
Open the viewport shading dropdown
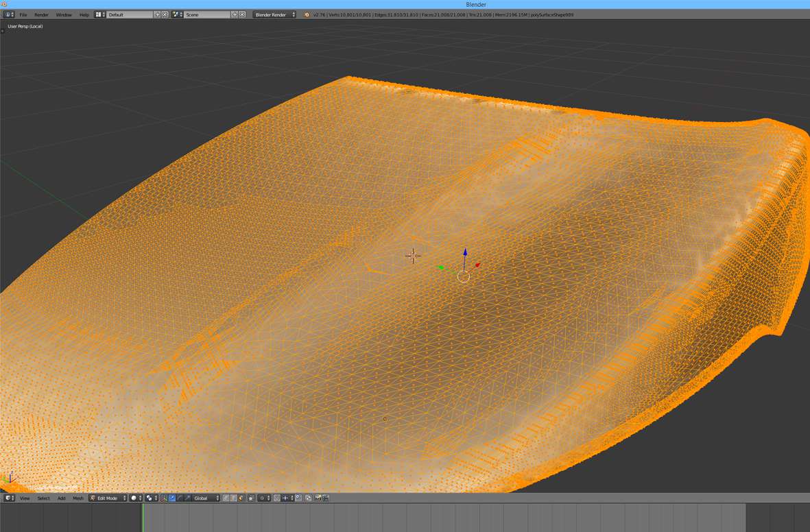(136, 498)
